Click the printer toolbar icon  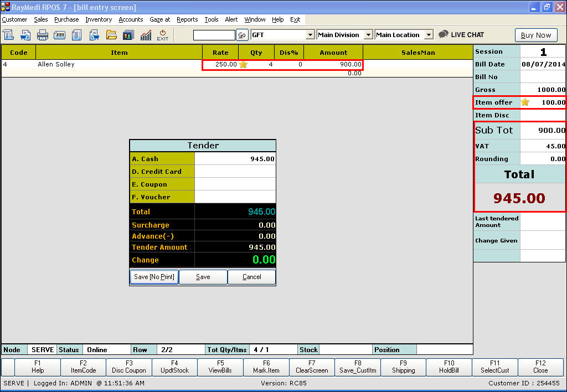pos(42,35)
